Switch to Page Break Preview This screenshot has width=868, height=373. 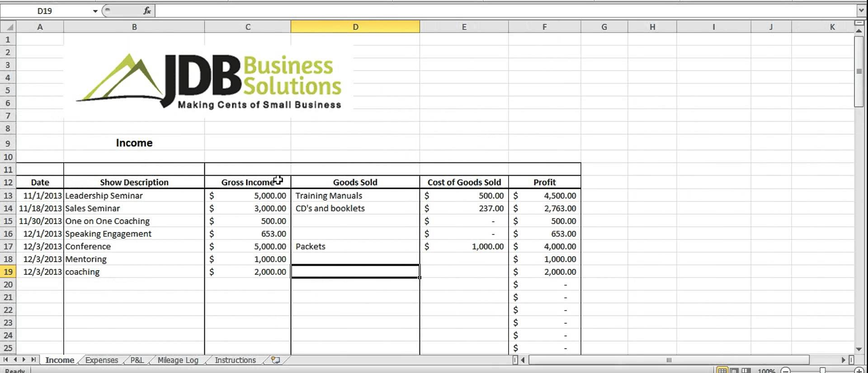[x=746, y=371]
